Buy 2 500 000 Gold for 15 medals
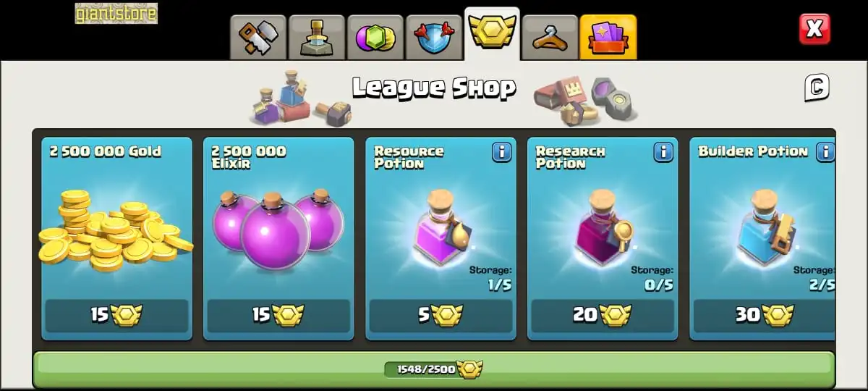The height and width of the screenshot is (391, 868). tap(116, 316)
